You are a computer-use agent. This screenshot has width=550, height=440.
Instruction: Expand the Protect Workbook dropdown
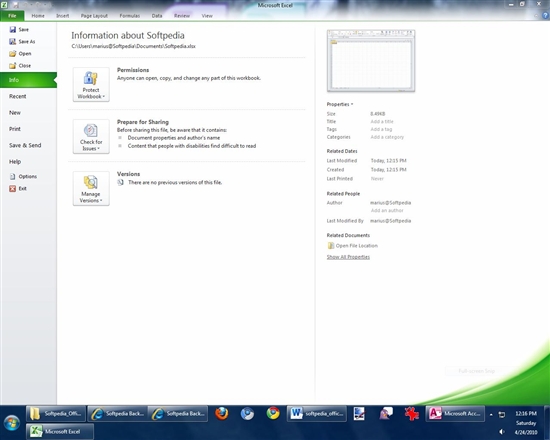pos(91,85)
